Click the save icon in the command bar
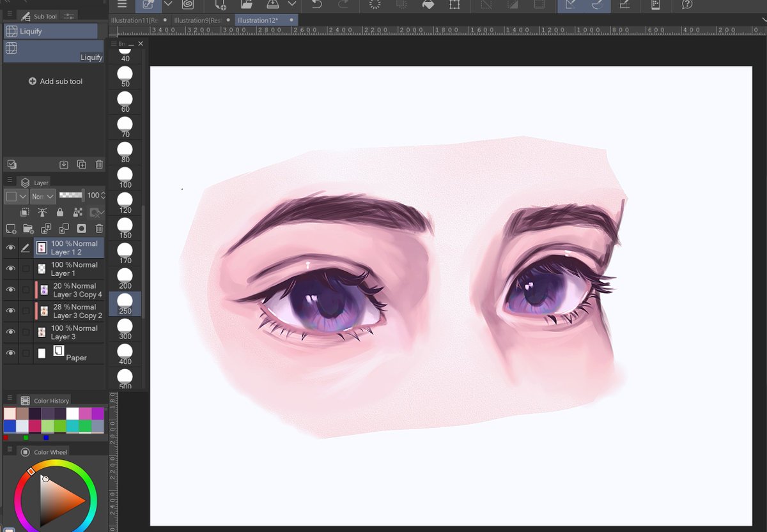 click(272, 4)
